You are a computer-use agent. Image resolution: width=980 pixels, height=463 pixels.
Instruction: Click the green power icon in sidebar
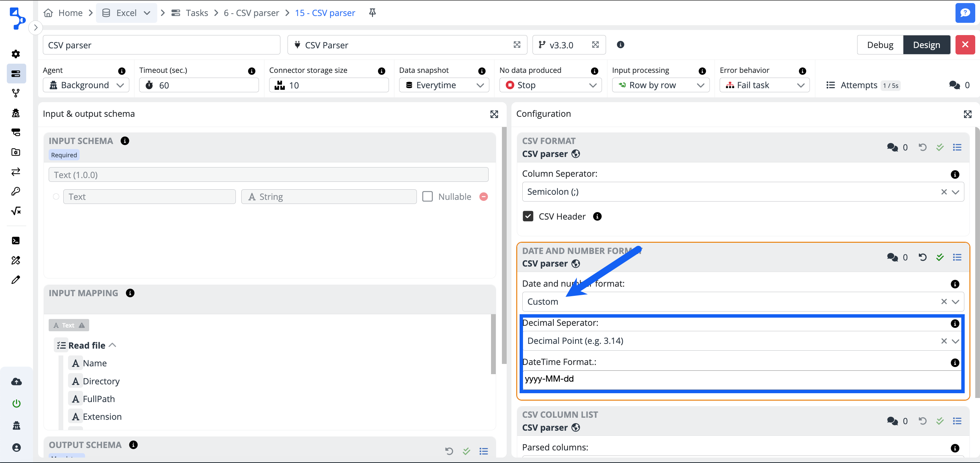[x=16, y=403]
